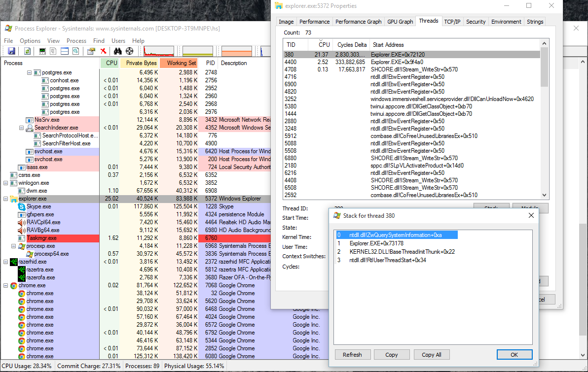Open the Process menu

click(x=76, y=41)
